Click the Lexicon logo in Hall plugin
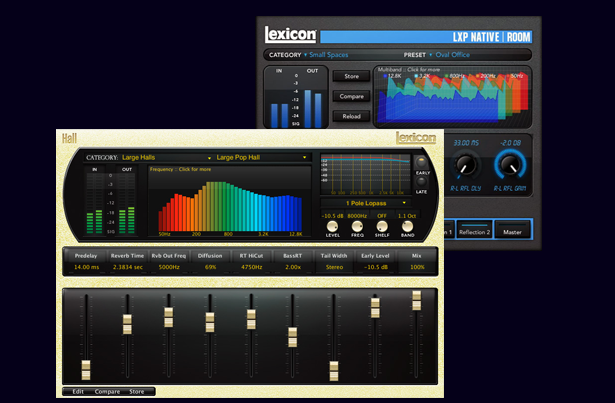 [x=416, y=138]
